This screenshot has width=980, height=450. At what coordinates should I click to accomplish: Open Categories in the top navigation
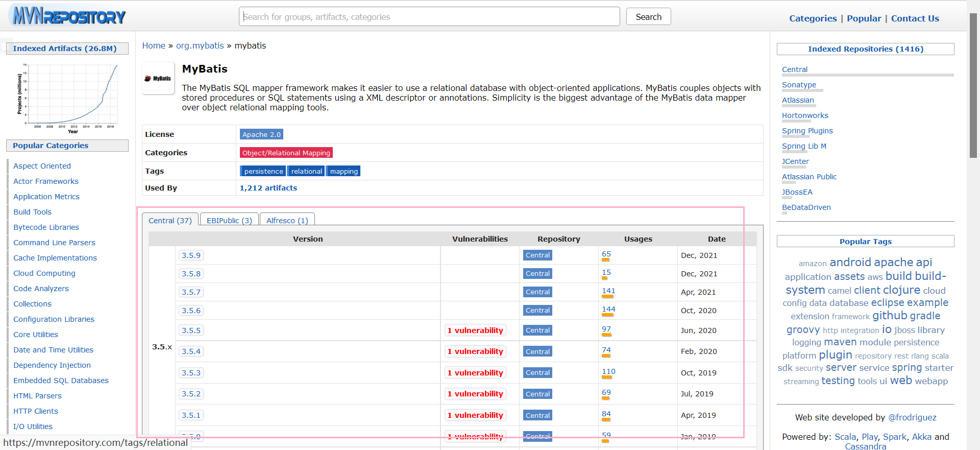813,18
